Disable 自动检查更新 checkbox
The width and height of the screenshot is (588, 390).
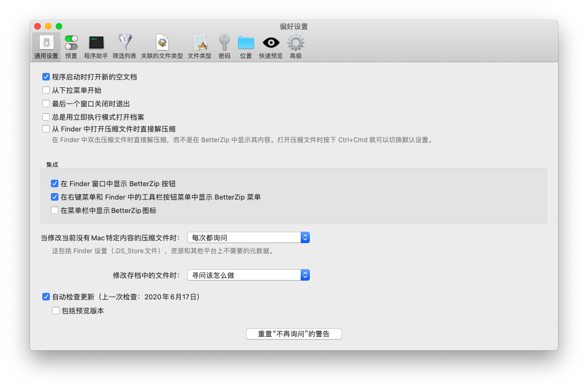click(46, 297)
